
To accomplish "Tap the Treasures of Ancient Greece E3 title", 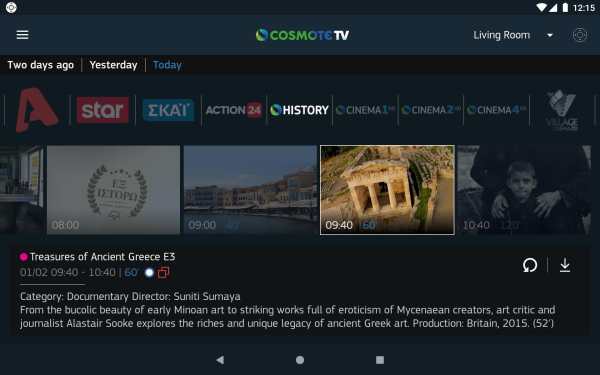I will pos(103,257).
